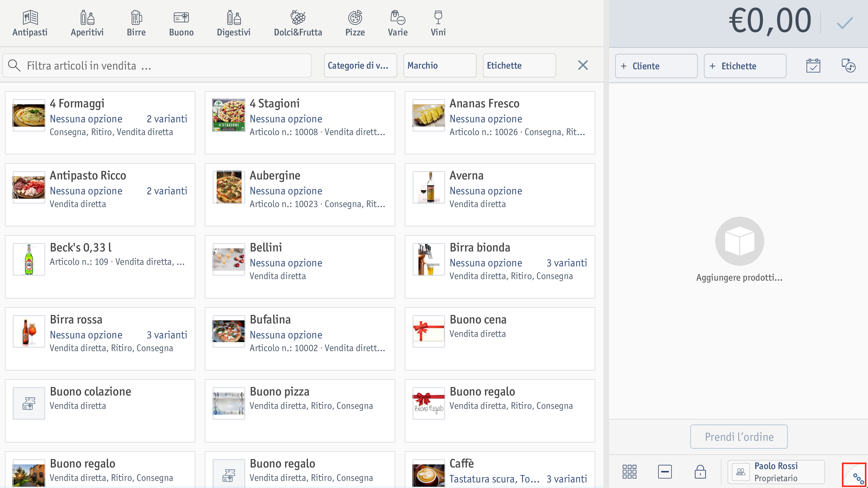Open the settings gears corner icon
The height and width of the screenshot is (488, 868).
tap(854, 475)
